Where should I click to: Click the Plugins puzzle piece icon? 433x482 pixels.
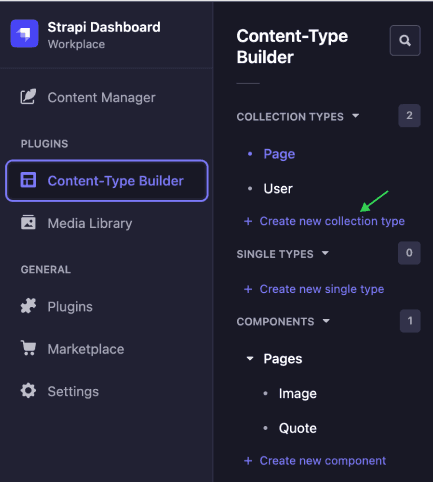pyautogui.click(x=28, y=306)
